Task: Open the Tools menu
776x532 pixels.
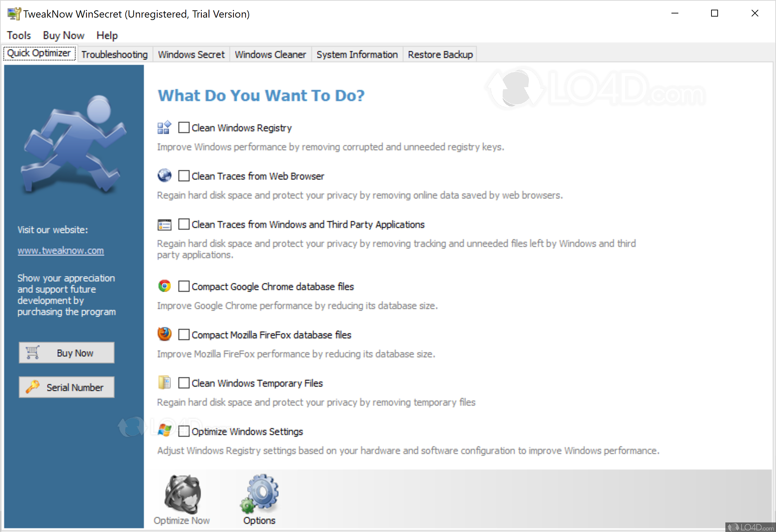Action: pos(19,35)
